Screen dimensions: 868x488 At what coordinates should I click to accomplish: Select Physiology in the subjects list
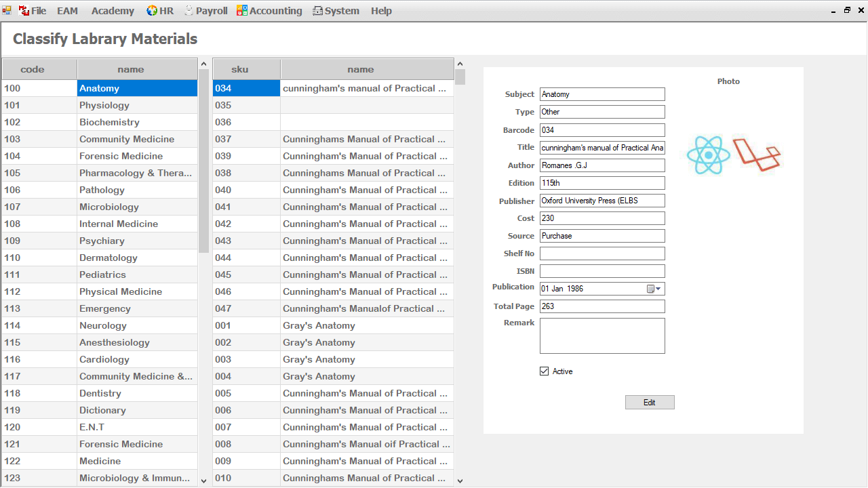tap(100, 105)
